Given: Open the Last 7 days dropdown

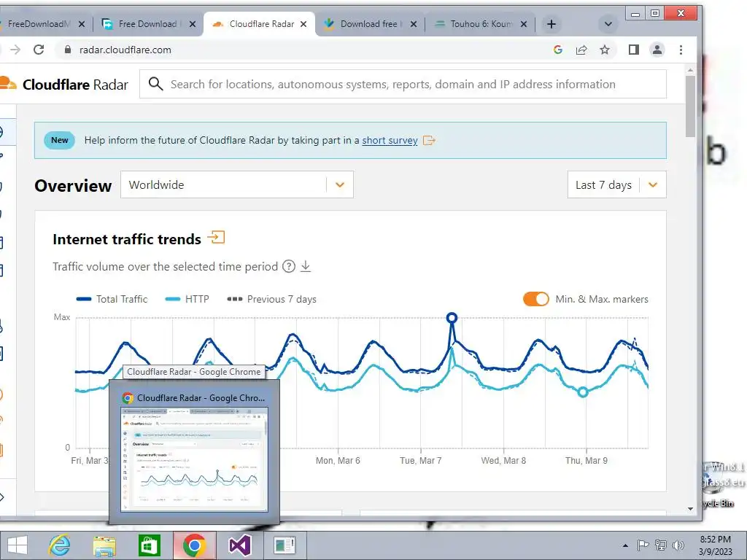Looking at the screenshot, I should click(x=617, y=184).
